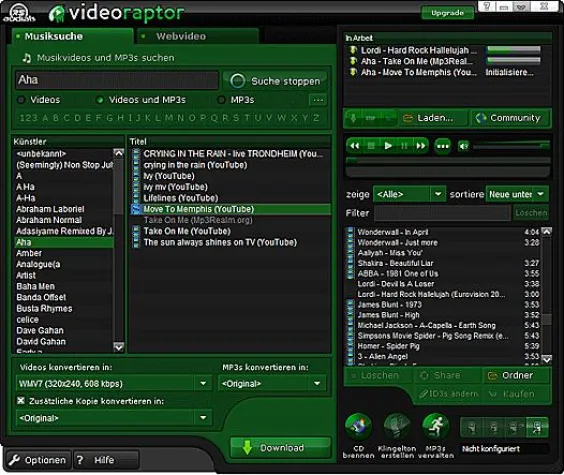
Task: Choose 123 in the alphabet bar
Action: coord(28,118)
